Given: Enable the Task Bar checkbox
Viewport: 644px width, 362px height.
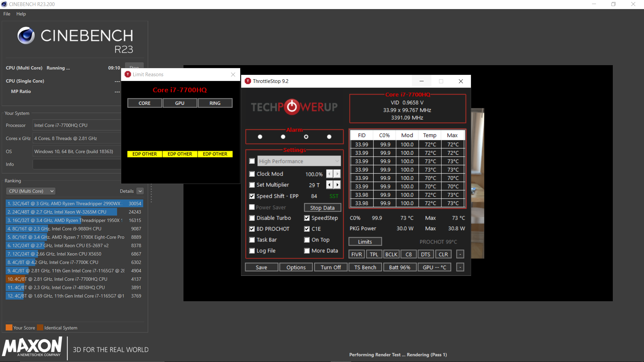Looking at the screenshot, I should tap(252, 240).
